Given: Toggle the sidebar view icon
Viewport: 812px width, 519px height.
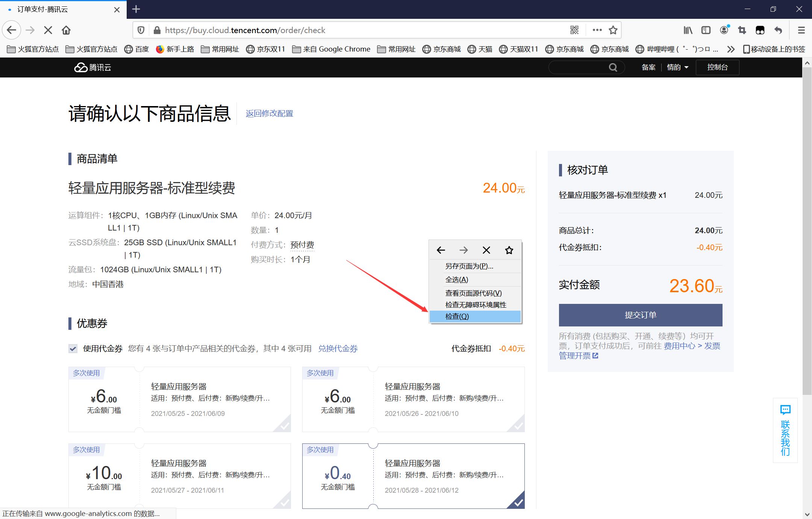Looking at the screenshot, I should click(x=706, y=30).
